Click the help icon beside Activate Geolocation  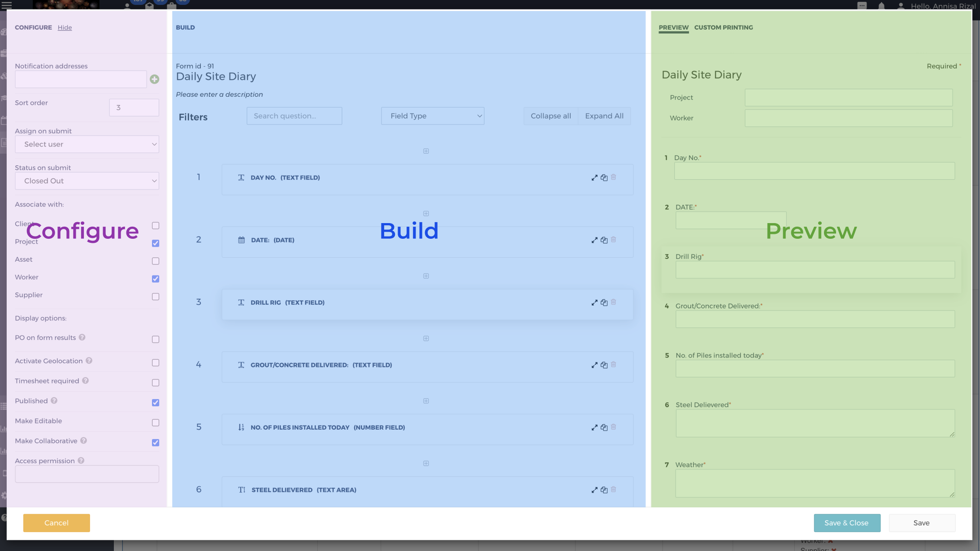tap(90, 361)
